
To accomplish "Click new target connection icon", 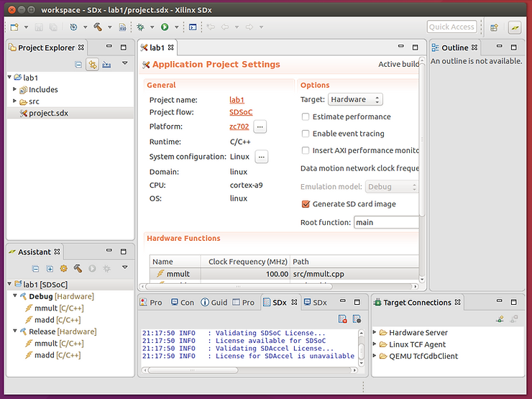I will click(500, 319).
